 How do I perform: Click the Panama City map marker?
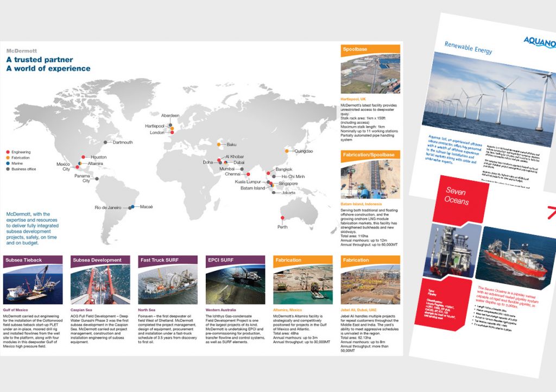click(x=97, y=179)
